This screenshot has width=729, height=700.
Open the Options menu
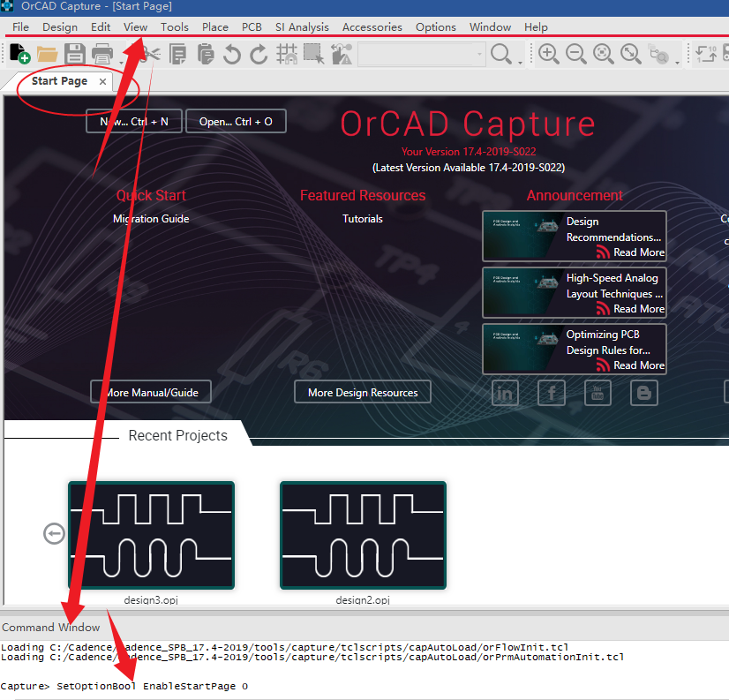(436, 27)
